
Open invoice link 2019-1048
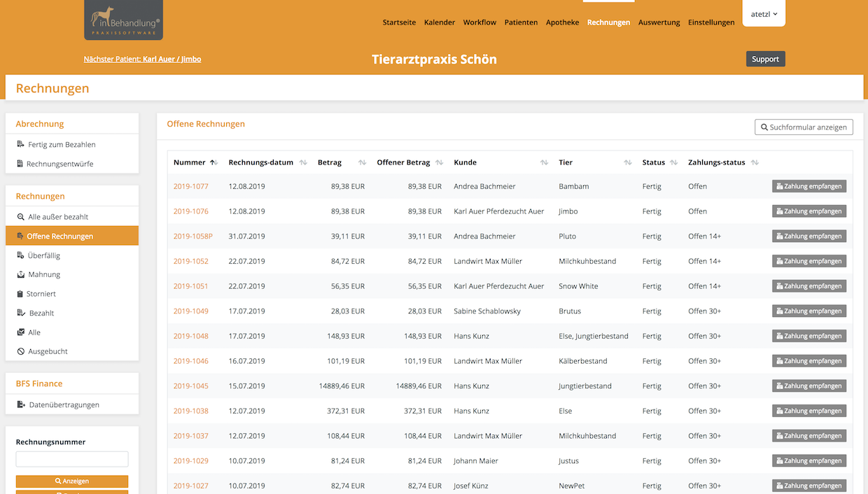pos(191,337)
